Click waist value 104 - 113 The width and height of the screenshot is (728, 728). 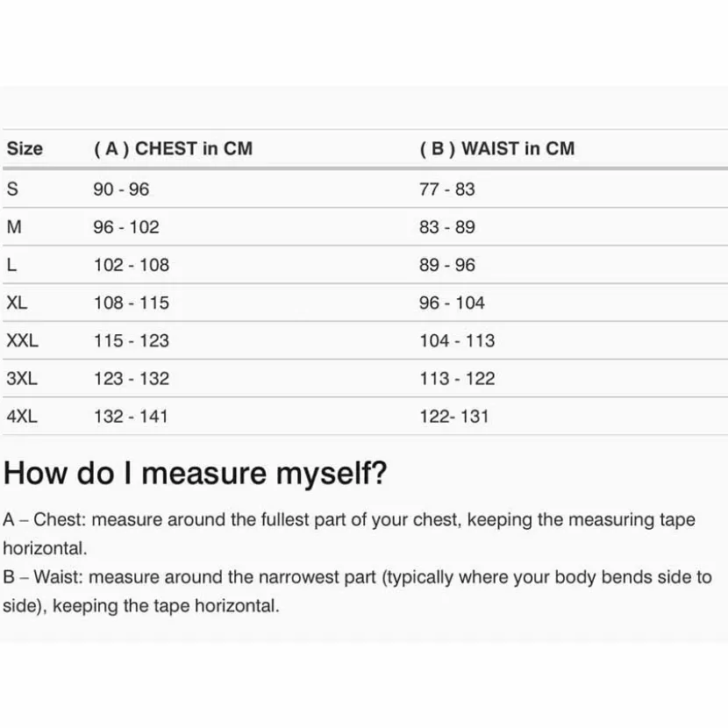[457, 340]
